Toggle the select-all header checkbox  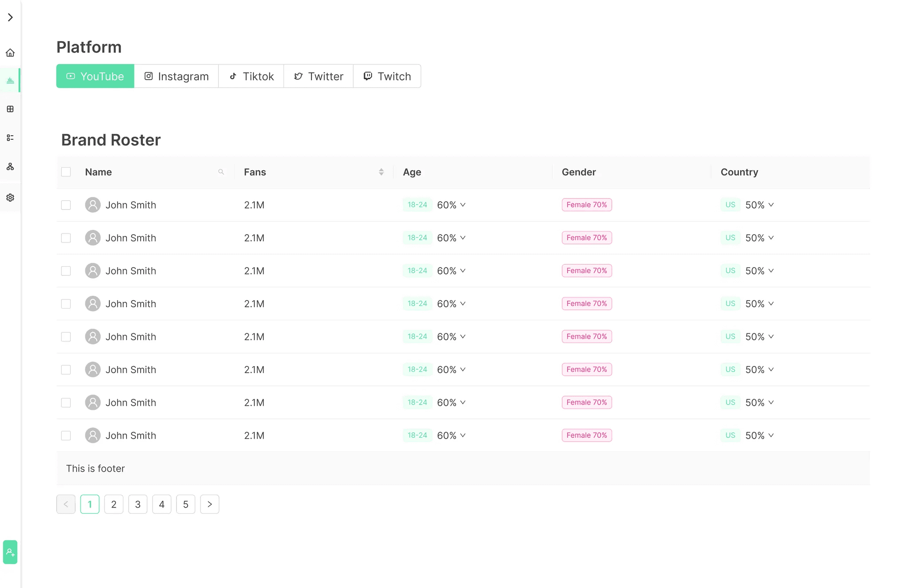point(66,172)
